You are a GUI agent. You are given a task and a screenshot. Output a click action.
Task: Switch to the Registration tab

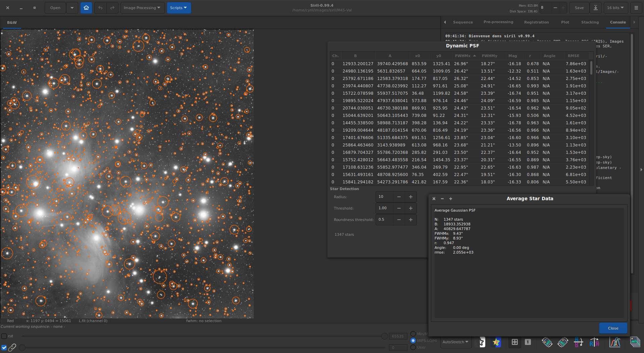pyautogui.click(x=536, y=22)
